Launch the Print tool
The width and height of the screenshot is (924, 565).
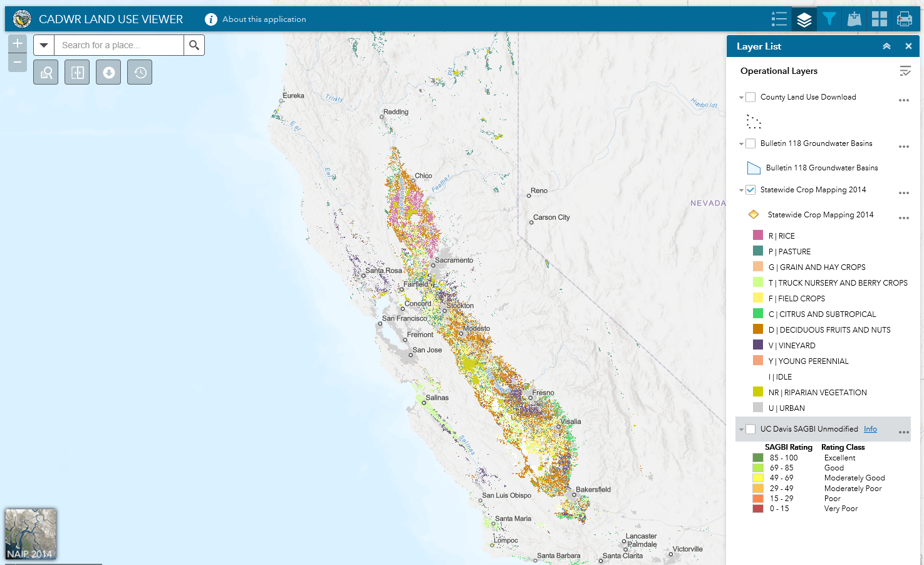(x=904, y=19)
